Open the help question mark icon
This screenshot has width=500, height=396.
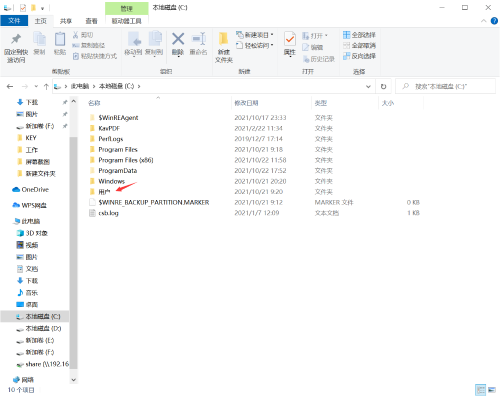pyautogui.click(x=494, y=21)
